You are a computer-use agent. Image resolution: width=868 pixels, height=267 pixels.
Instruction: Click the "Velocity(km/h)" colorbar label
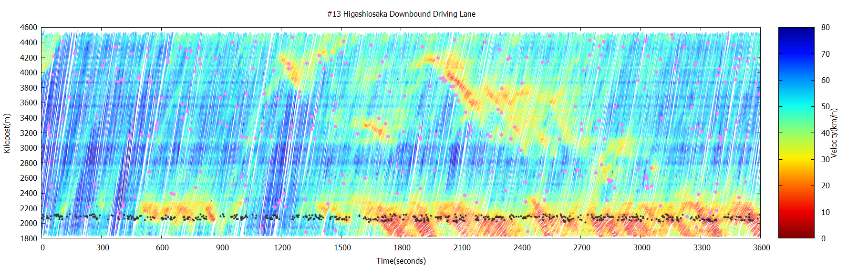834,133
